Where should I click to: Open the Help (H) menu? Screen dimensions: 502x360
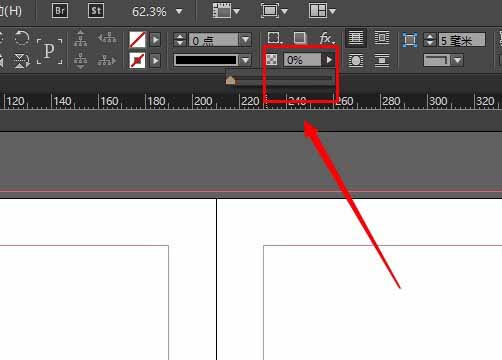click(x=11, y=11)
